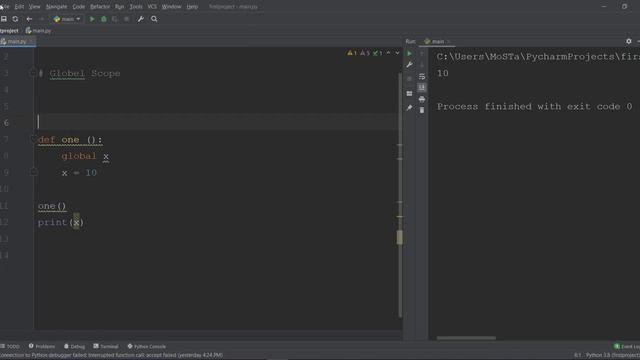Open the Refactor menu
Viewport: 640px width, 360px height.
pyautogui.click(x=100, y=7)
